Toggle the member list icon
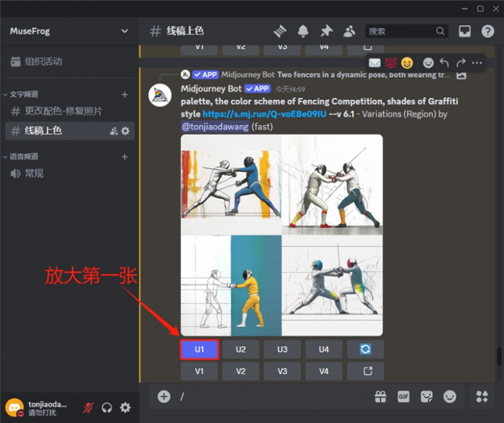Image resolution: width=504 pixels, height=423 pixels. click(x=349, y=31)
